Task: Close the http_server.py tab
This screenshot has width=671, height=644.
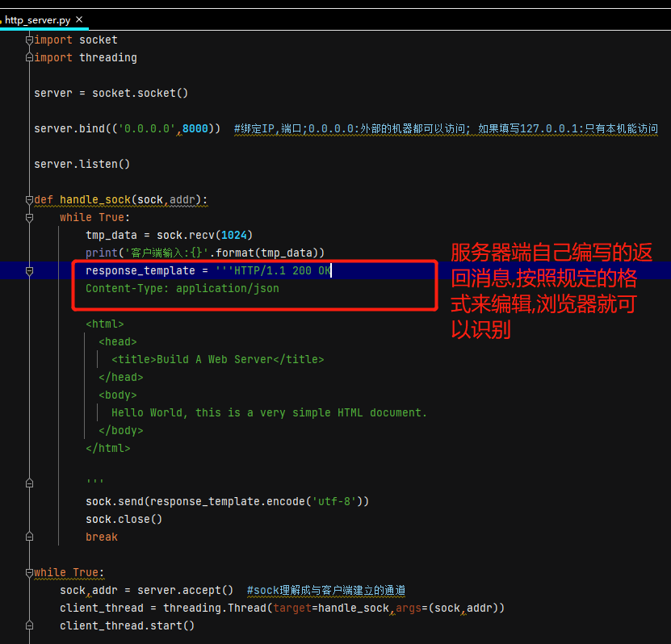Action: [x=79, y=19]
